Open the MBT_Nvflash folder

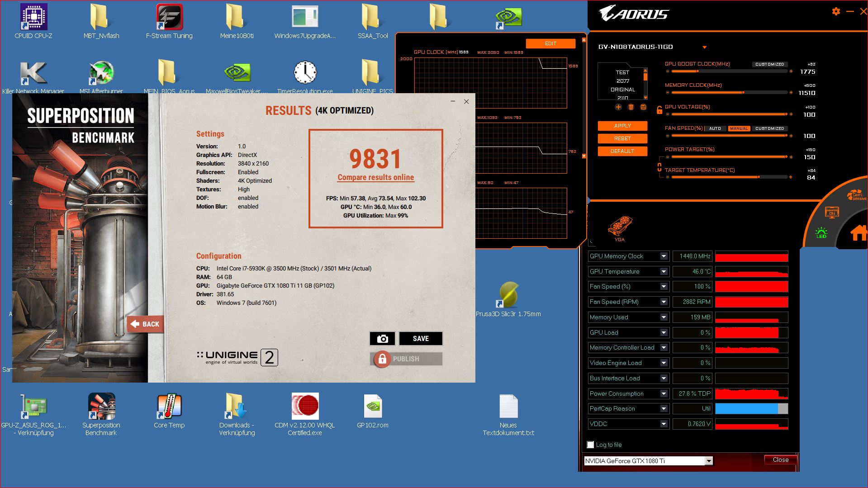click(x=101, y=21)
